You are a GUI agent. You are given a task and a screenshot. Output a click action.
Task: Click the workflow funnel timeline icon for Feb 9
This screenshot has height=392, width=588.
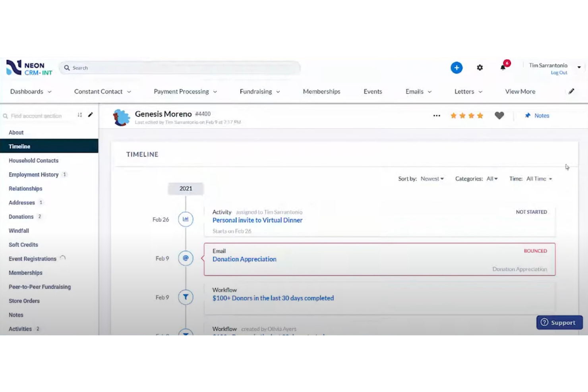point(186,297)
